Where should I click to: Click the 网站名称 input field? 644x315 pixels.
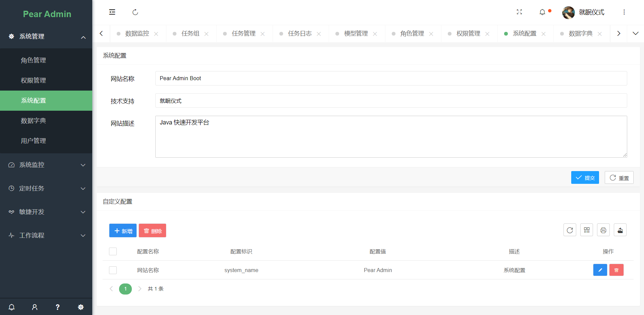click(391, 78)
